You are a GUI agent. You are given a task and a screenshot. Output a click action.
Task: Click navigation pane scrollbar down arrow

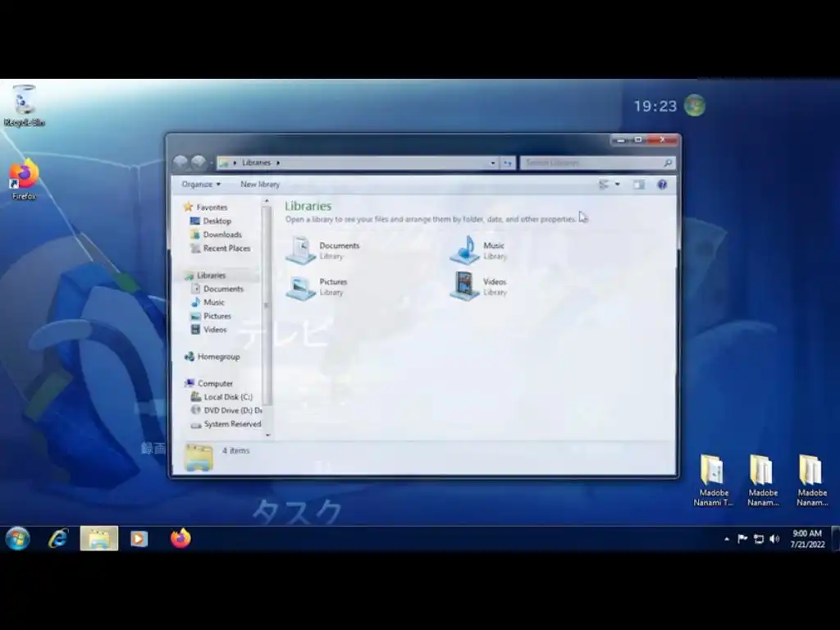[x=267, y=435]
